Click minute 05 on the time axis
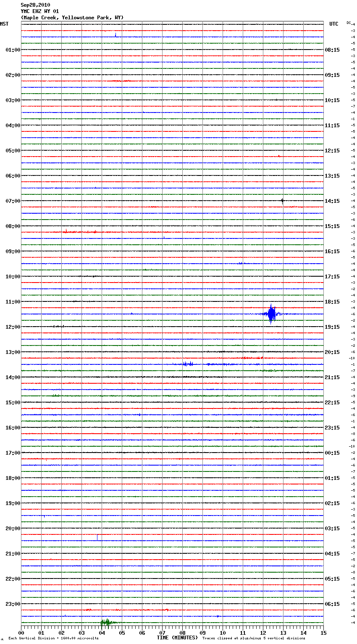The width and height of the screenshot is (357, 644). (122, 633)
